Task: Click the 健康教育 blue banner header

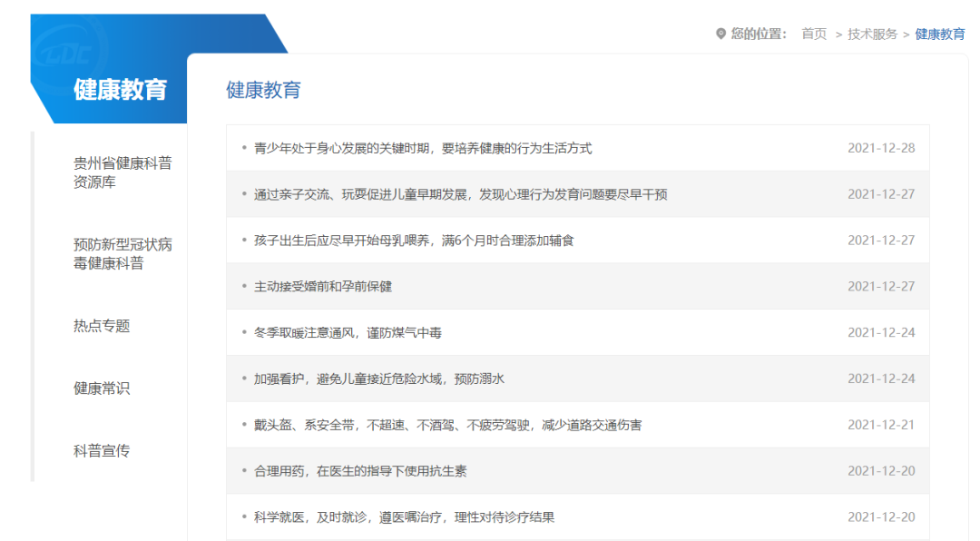Action: (121, 90)
